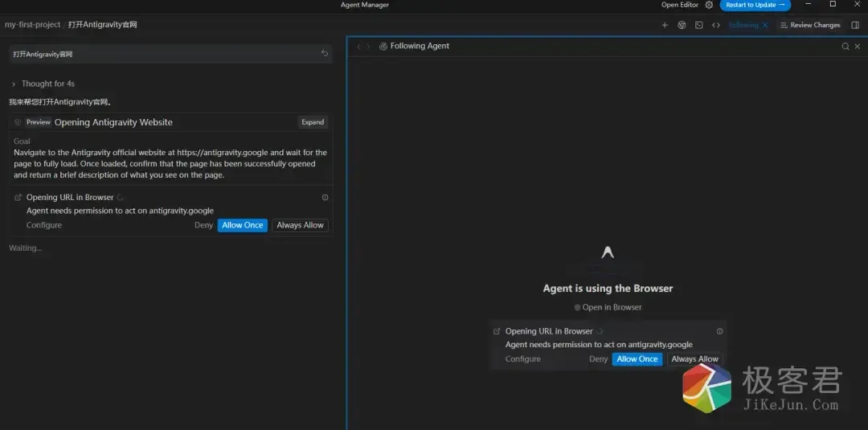Click the my-first-project breadcrumb
The image size is (868, 430).
click(32, 25)
